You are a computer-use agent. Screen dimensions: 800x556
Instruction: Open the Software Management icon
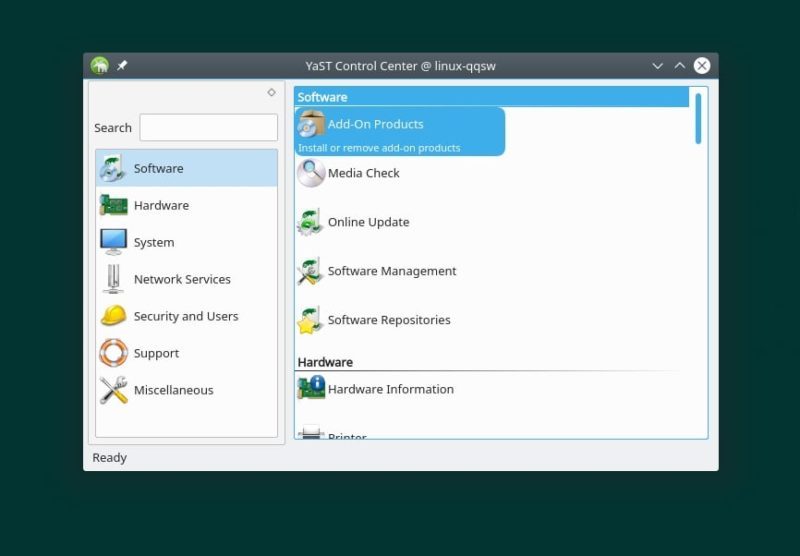pos(310,271)
